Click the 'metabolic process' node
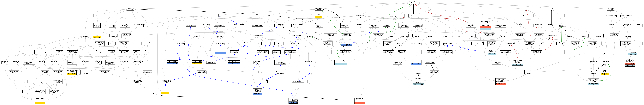This screenshot has width=644, height=105. pyautogui.click(x=525, y=9)
